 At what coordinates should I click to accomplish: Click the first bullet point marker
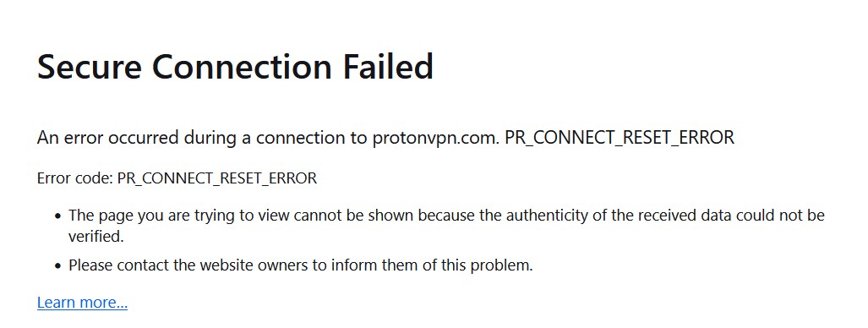click(58, 216)
